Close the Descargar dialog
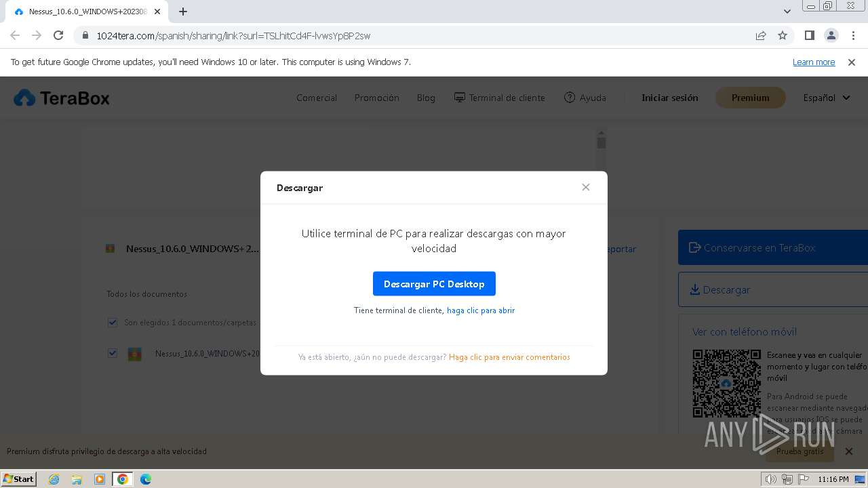 pos(586,187)
